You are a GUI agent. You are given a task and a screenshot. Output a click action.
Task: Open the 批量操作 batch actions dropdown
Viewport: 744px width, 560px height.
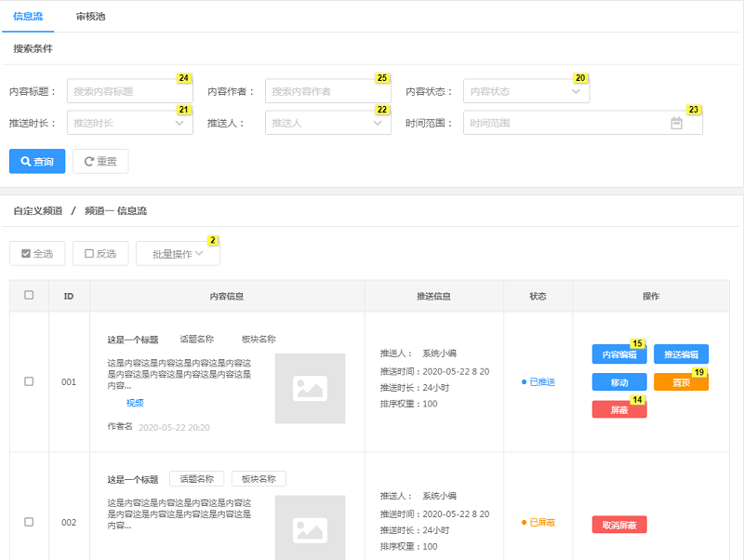(x=178, y=253)
